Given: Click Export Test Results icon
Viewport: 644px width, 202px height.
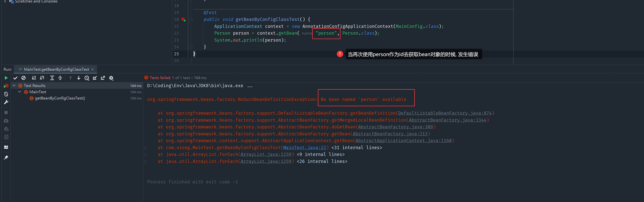Looking at the screenshot, I should coord(103,78).
